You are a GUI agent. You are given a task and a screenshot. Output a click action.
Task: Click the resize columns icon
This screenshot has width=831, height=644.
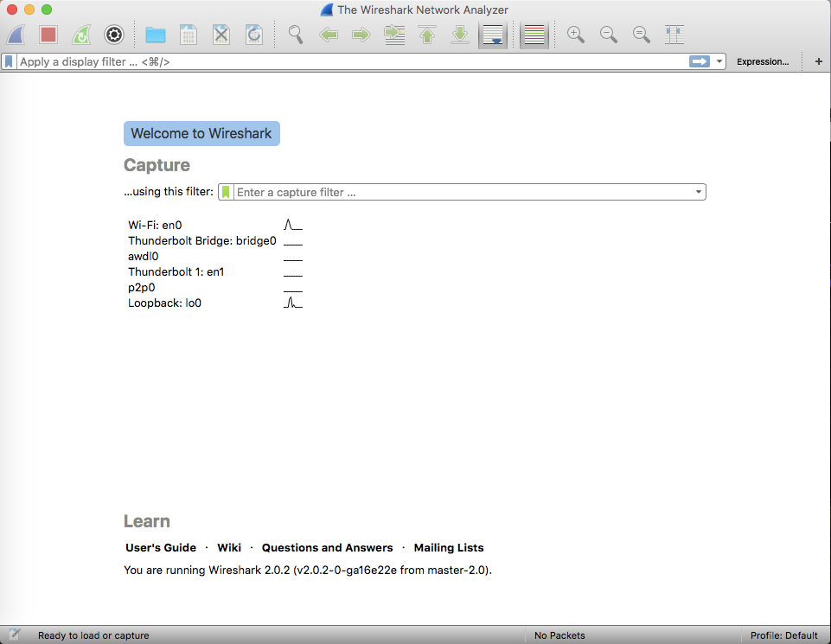point(674,35)
